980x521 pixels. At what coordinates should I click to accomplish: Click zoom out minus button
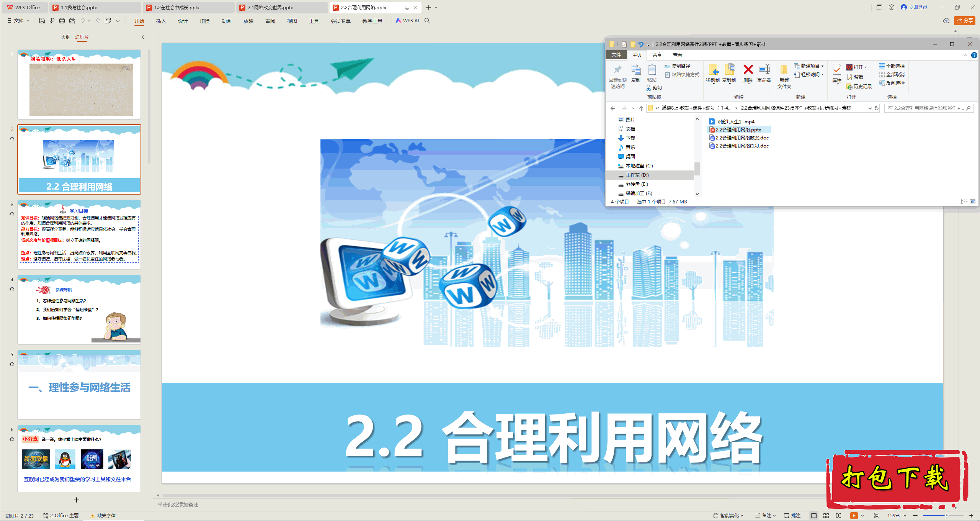pos(915,516)
